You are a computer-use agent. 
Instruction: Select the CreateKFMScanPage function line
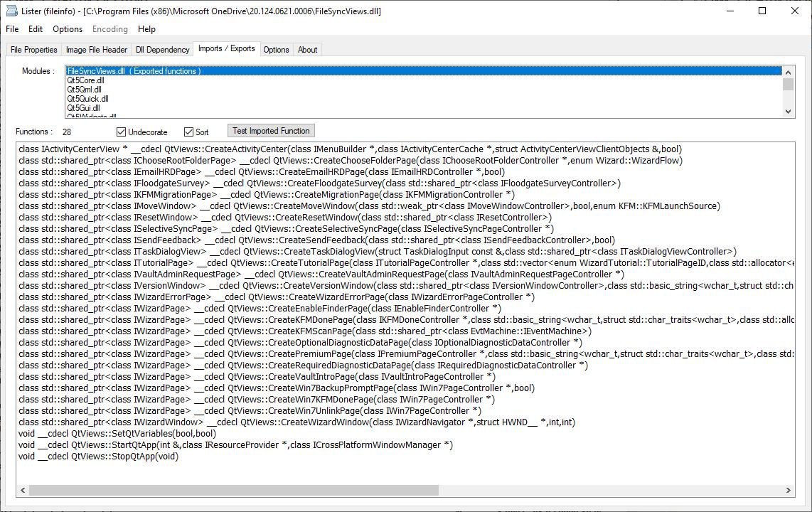305,331
